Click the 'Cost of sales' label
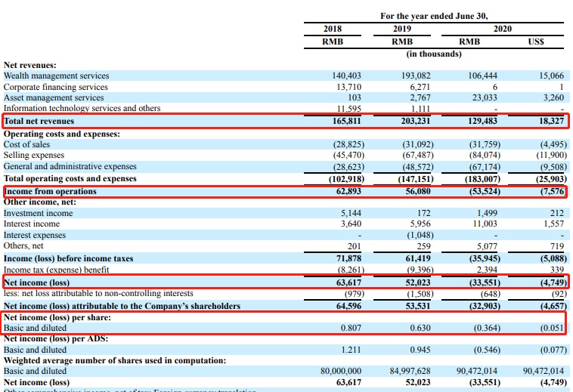 coord(26,144)
